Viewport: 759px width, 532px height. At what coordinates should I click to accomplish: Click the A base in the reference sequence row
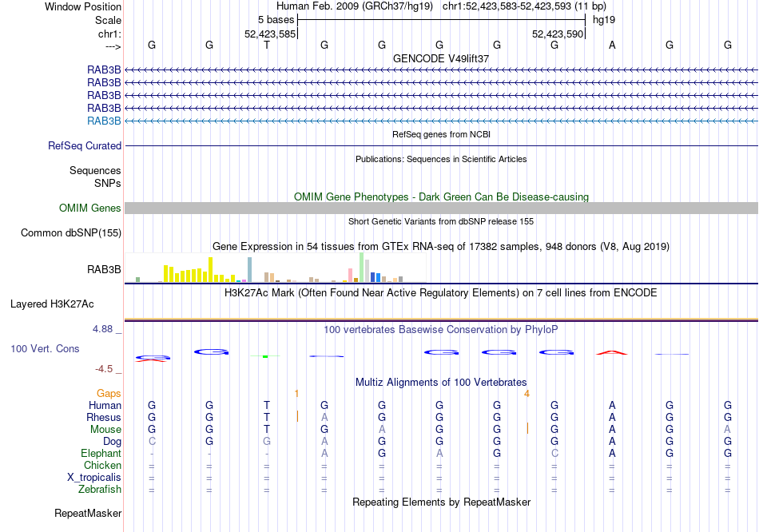click(x=612, y=45)
